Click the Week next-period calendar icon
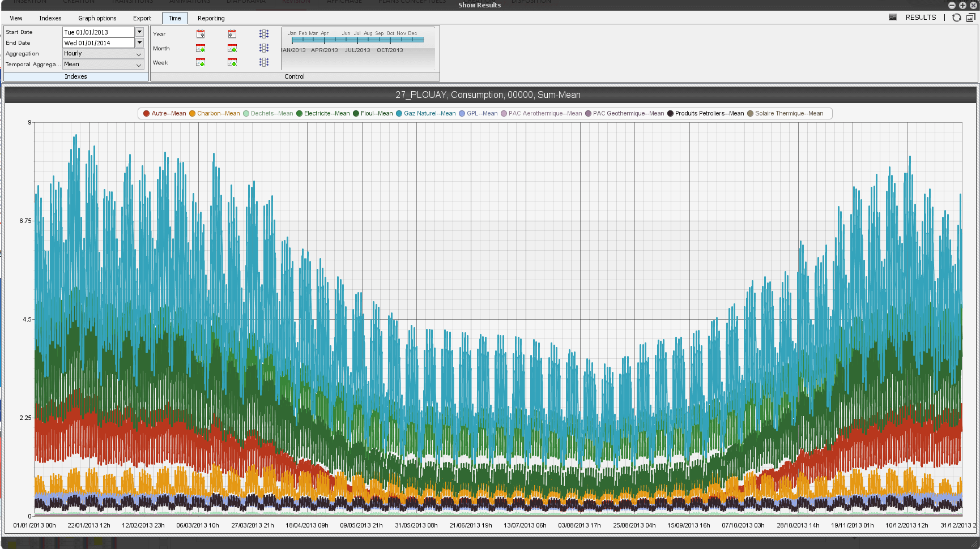Image resolution: width=980 pixels, height=549 pixels. 232,62
